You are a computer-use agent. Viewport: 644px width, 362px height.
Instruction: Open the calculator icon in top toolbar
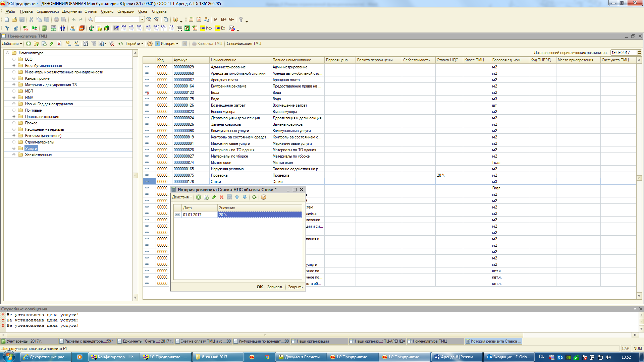pyautogui.click(x=191, y=20)
